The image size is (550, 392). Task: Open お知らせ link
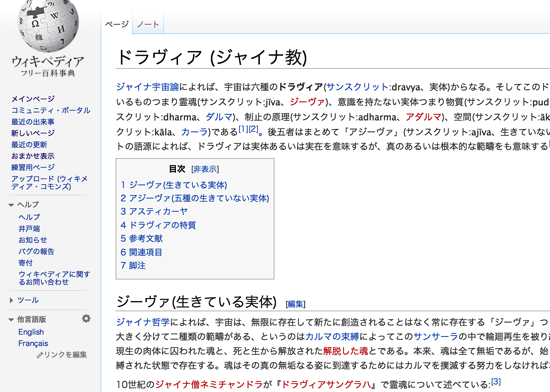click(33, 240)
